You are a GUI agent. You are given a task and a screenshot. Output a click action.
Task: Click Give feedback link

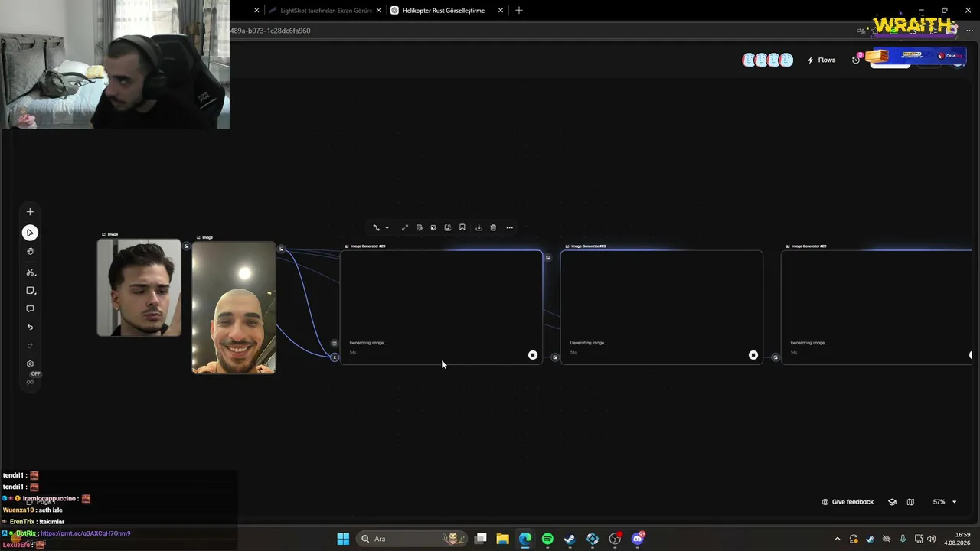pos(848,502)
